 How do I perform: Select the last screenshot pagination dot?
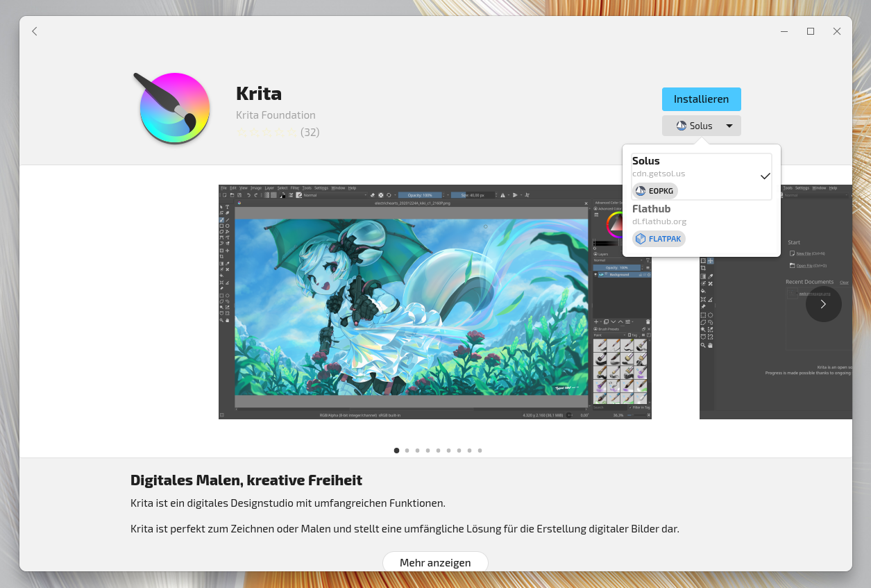480,451
